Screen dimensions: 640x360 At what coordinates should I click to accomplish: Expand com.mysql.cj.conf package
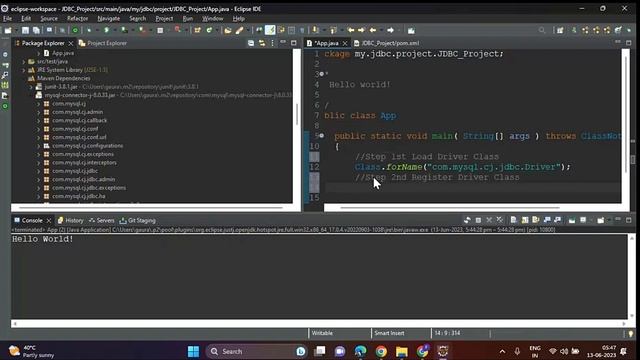click(x=39, y=129)
